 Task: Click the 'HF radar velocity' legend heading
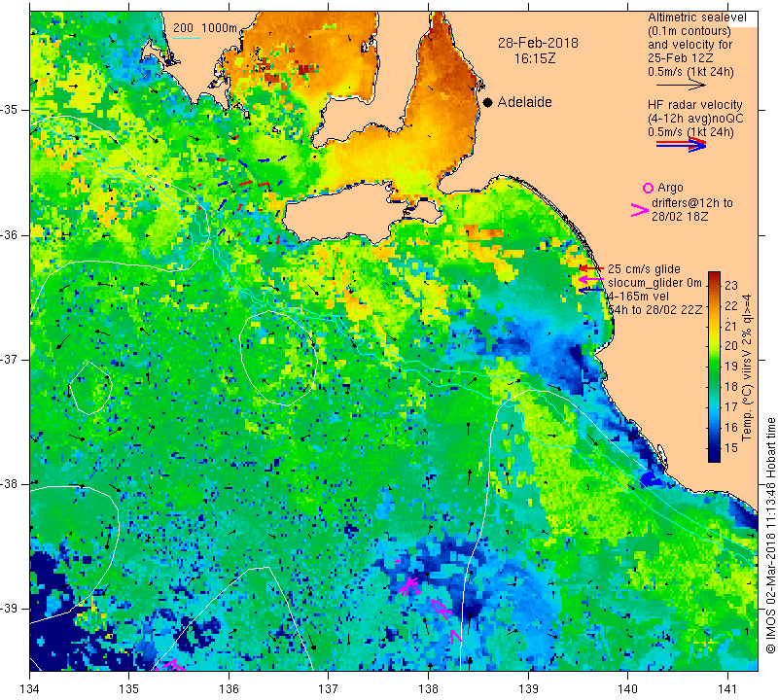coord(694,105)
